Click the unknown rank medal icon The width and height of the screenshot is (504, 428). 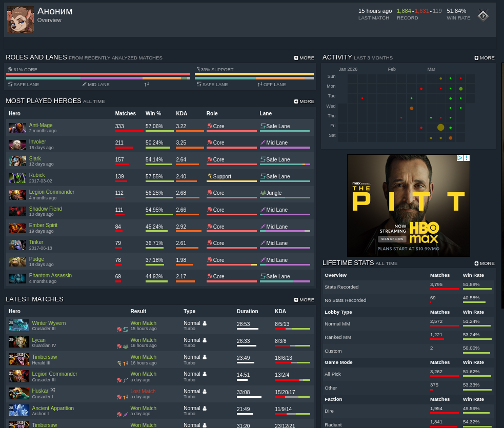pos(483,15)
